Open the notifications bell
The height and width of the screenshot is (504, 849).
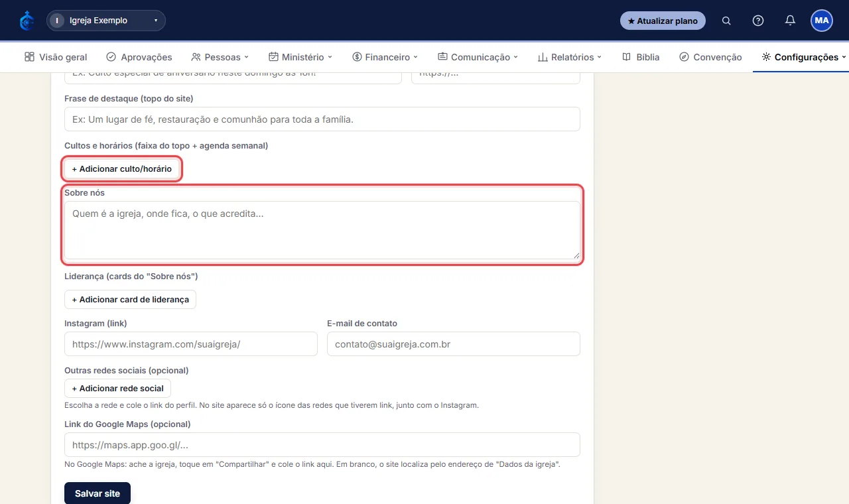coord(790,21)
